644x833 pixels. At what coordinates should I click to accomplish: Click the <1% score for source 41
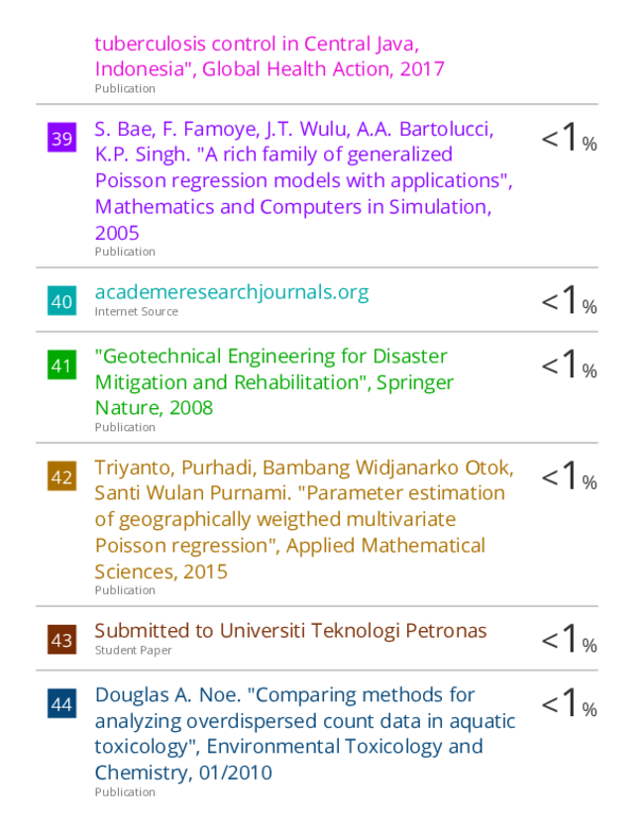[x=569, y=364]
